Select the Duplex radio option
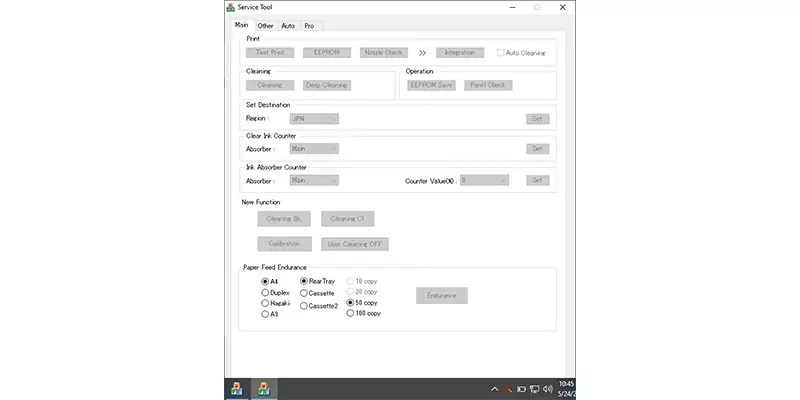 [x=265, y=293]
